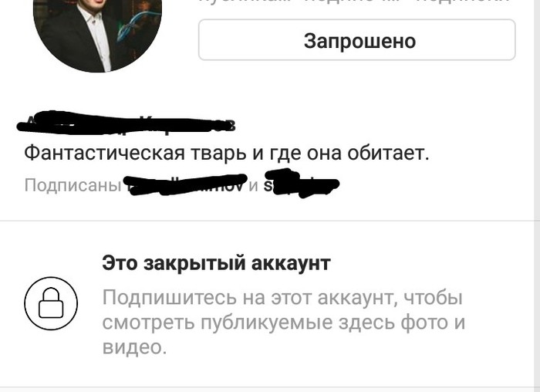Open the round profile avatar photo
The height and width of the screenshot is (392, 540).
coord(97,35)
